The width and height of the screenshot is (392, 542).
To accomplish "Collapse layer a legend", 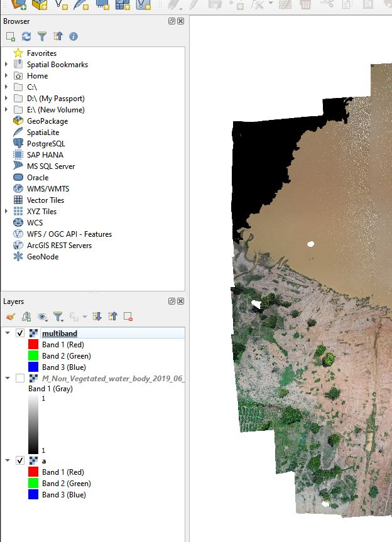I will 8,460.
